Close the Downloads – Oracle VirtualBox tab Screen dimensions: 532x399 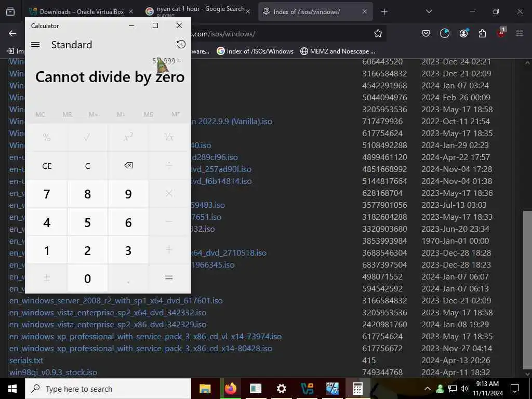[x=131, y=11]
